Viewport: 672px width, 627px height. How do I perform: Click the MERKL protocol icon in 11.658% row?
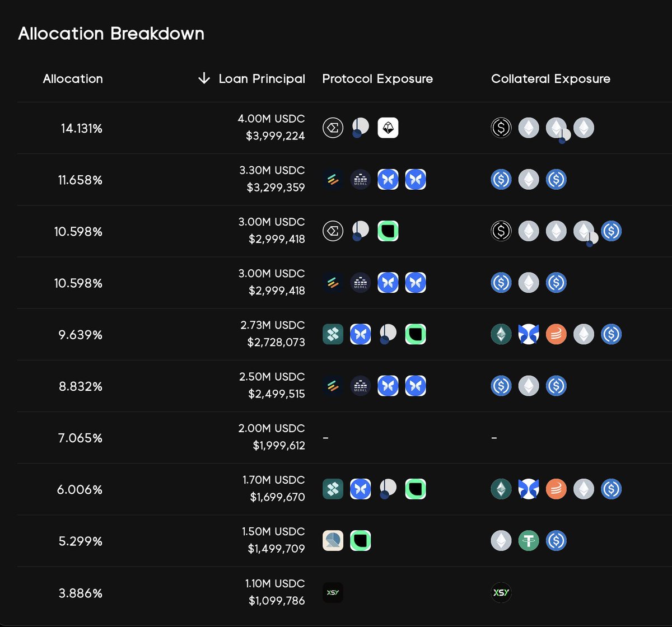361,180
